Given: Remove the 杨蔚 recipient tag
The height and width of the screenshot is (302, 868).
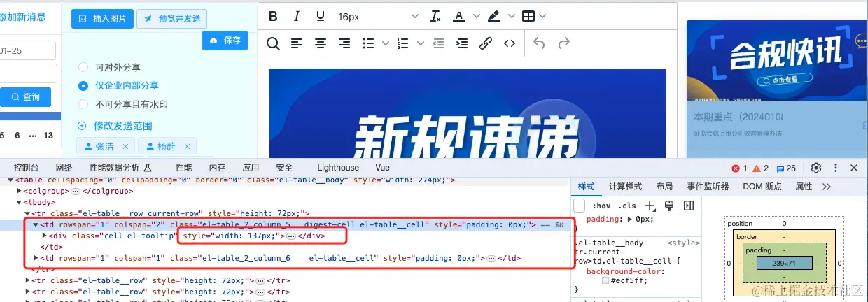Looking at the screenshot, I should click(x=187, y=146).
